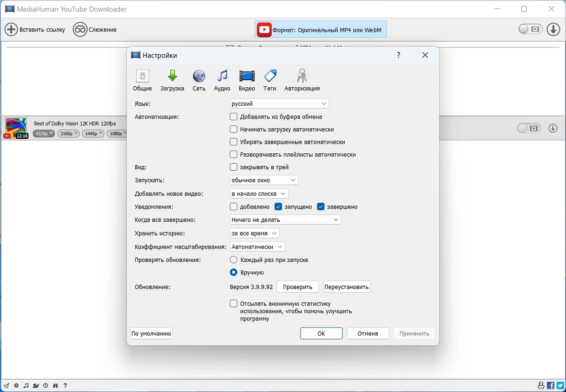
Task: Click the По умолчанию defaults button
Action: 151,334
